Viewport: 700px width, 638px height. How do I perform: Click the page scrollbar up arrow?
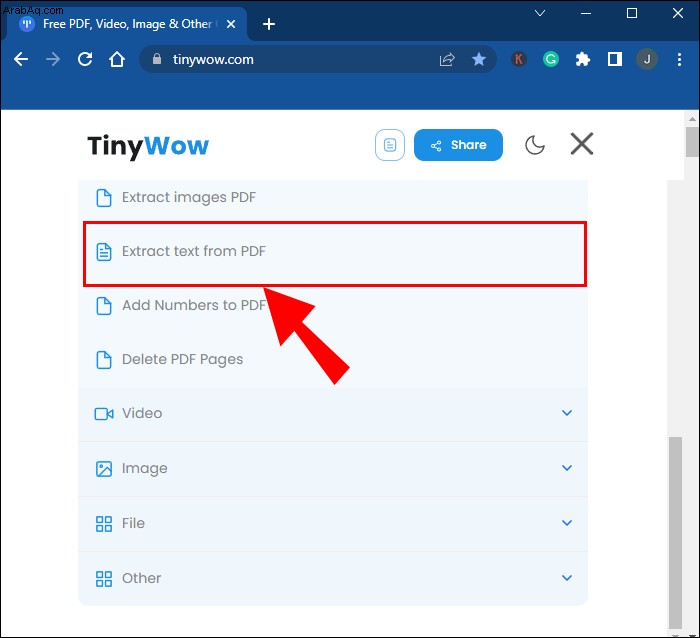point(692,119)
